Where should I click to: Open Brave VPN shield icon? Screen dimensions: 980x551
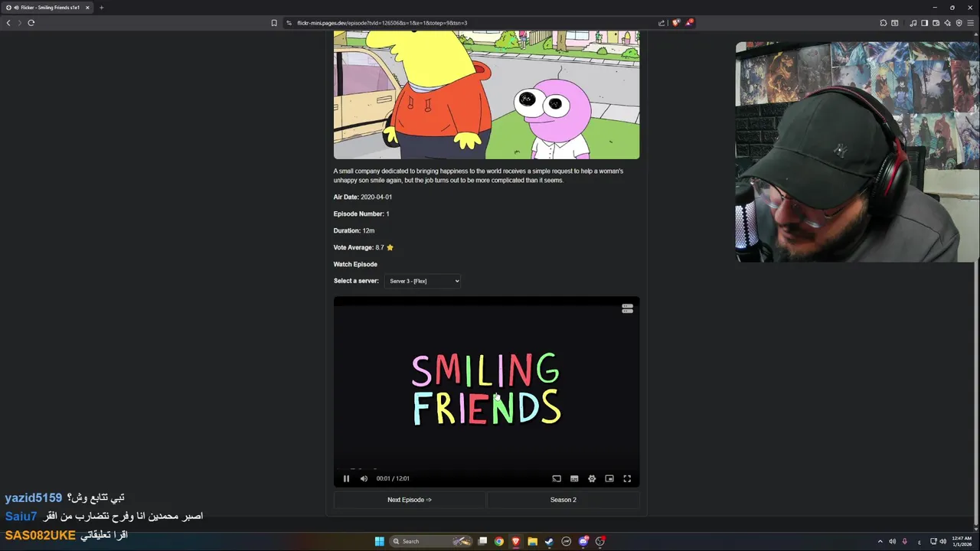coord(959,23)
